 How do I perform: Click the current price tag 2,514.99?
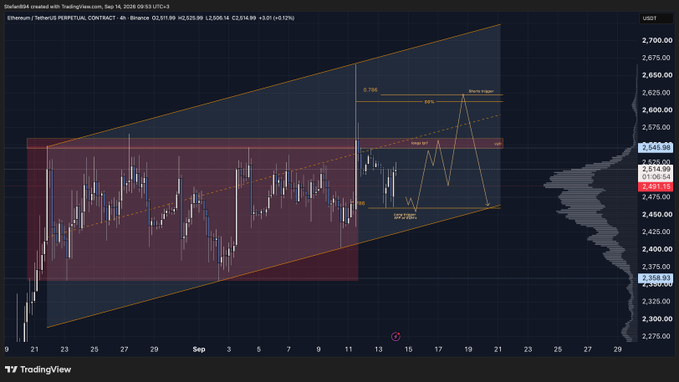point(656,169)
